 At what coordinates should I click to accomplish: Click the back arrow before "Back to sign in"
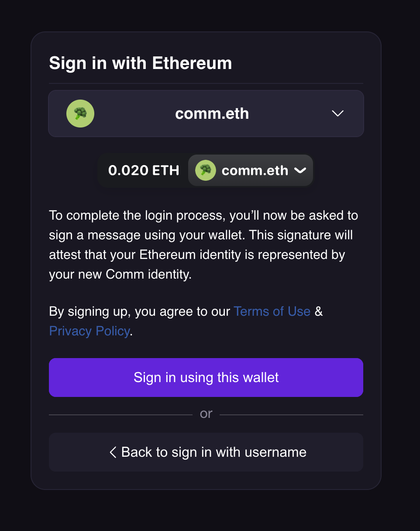113,452
